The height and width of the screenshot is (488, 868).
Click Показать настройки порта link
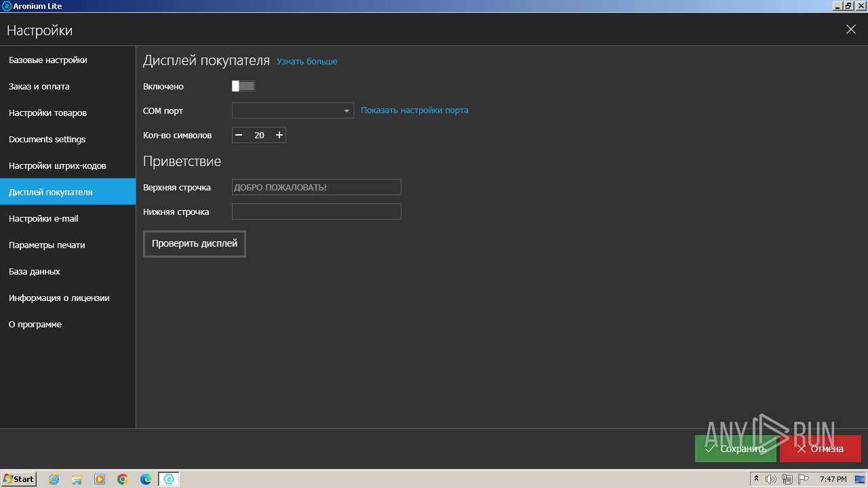[x=414, y=110]
